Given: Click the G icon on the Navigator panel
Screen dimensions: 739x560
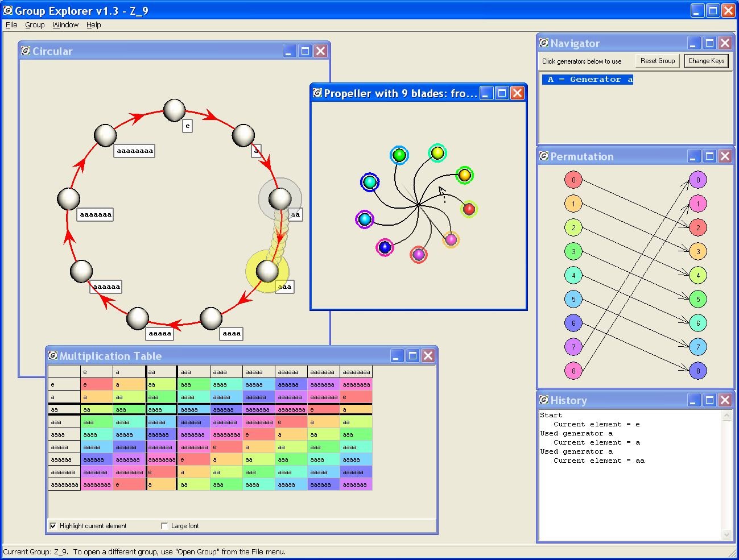Looking at the screenshot, I should click(x=544, y=43).
